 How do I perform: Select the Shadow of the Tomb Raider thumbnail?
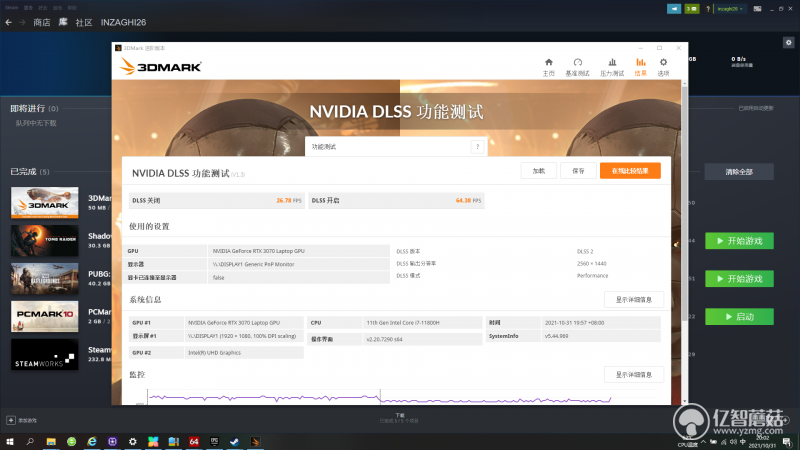pyautogui.click(x=44, y=240)
